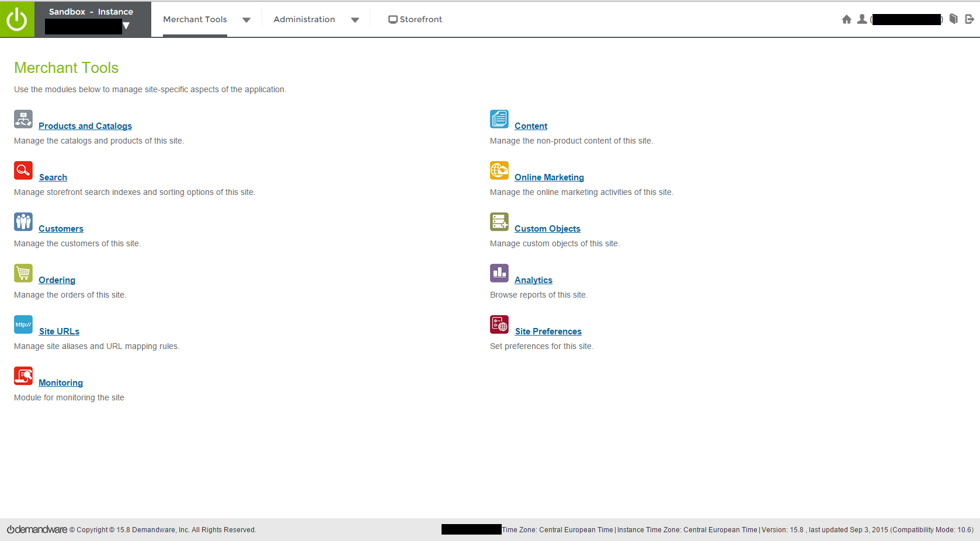Click 'Manage storefront search indexes' description
980x541 pixels.
click(x=134, y=192)
